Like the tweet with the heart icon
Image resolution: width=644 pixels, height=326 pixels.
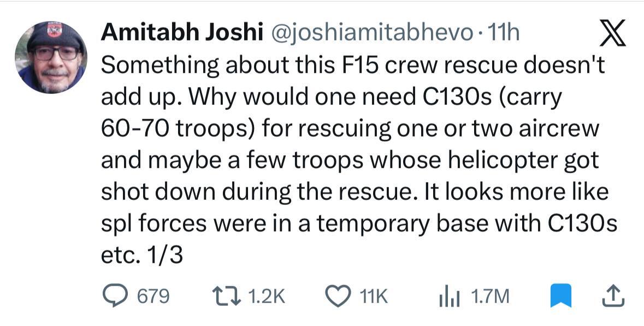[338, 296]
